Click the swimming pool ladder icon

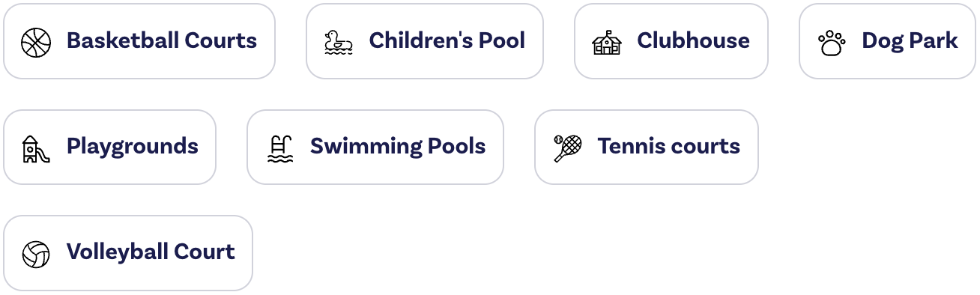pyautogui.click(x=279, y=148)
